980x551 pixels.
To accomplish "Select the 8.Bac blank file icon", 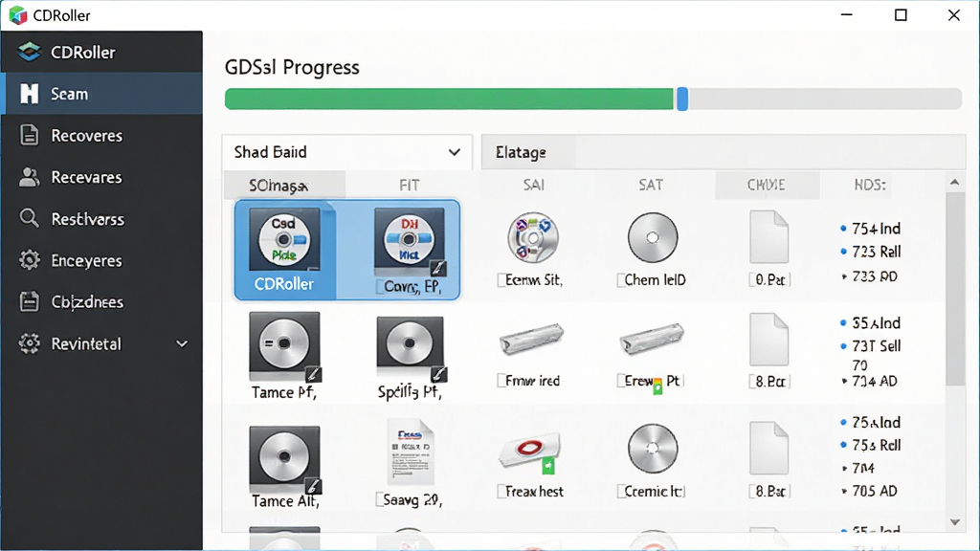I will [x=768, y=448].
